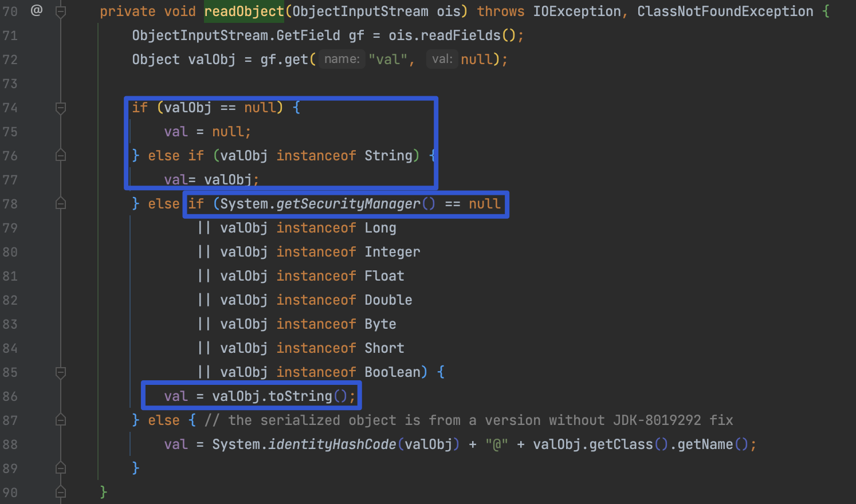
Task: Click line number 72 in gutter
Action: [10, 60]
